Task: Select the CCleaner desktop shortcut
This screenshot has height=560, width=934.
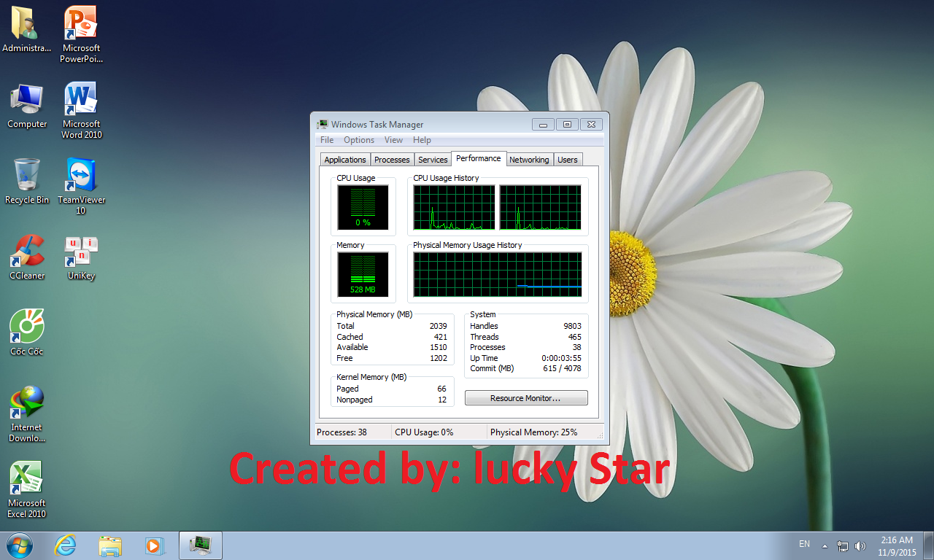Action: click(x=27, y=257)
